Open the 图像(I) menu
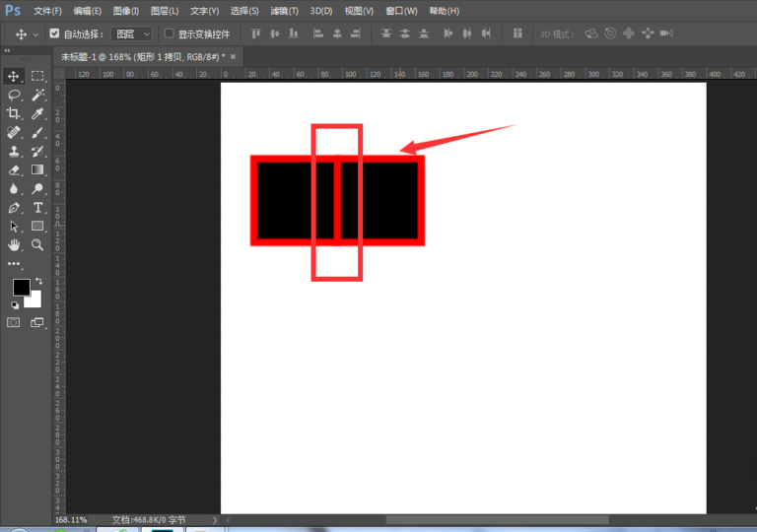Image resolution: width=757 pixels, height=532 pixels. tap(126, 11)
